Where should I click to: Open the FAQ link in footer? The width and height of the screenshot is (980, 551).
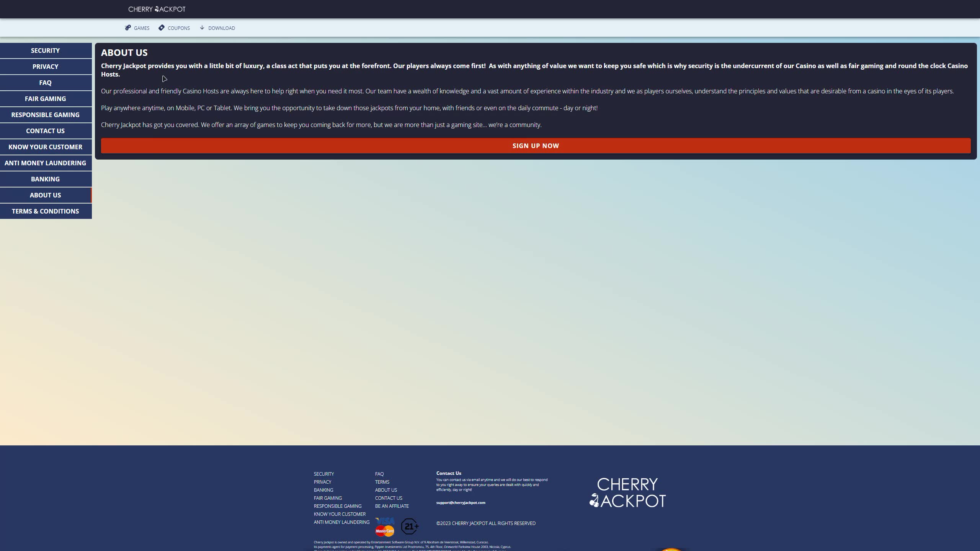379,474
